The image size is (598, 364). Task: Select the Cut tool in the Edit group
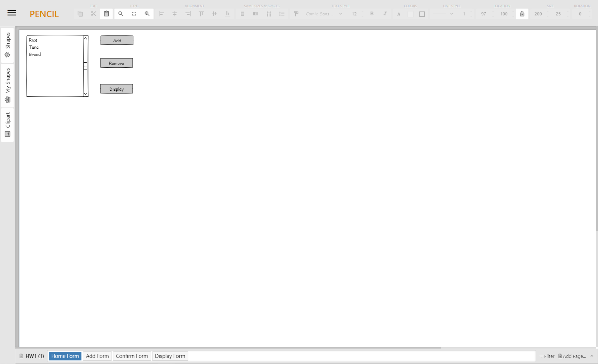tap(93, 14)
